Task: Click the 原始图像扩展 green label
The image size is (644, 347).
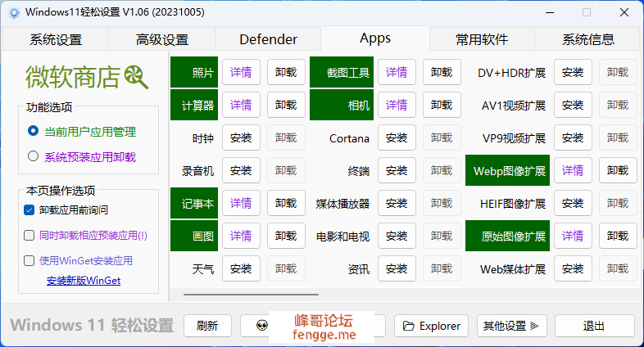Action: pos(507,236)
